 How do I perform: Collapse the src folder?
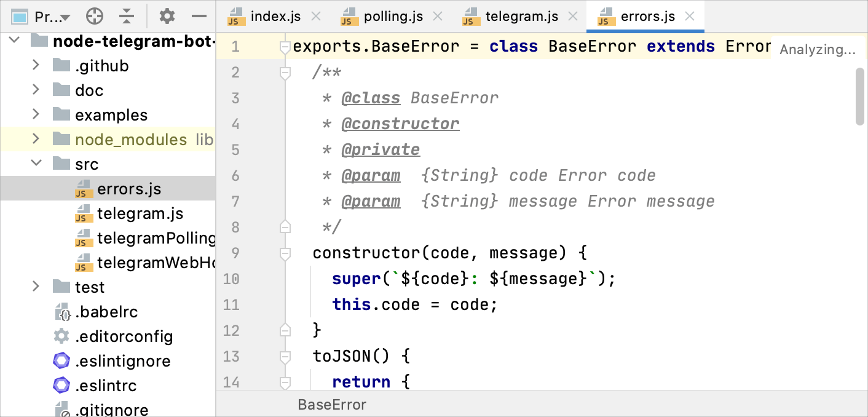coord(36,164)
